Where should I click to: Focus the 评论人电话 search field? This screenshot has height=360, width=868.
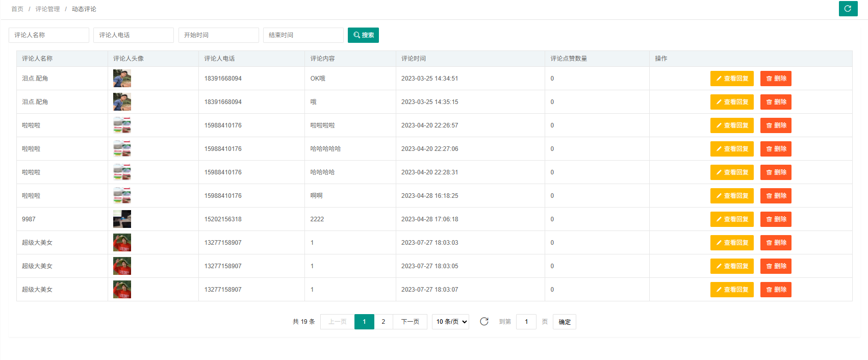click(134, 35)
